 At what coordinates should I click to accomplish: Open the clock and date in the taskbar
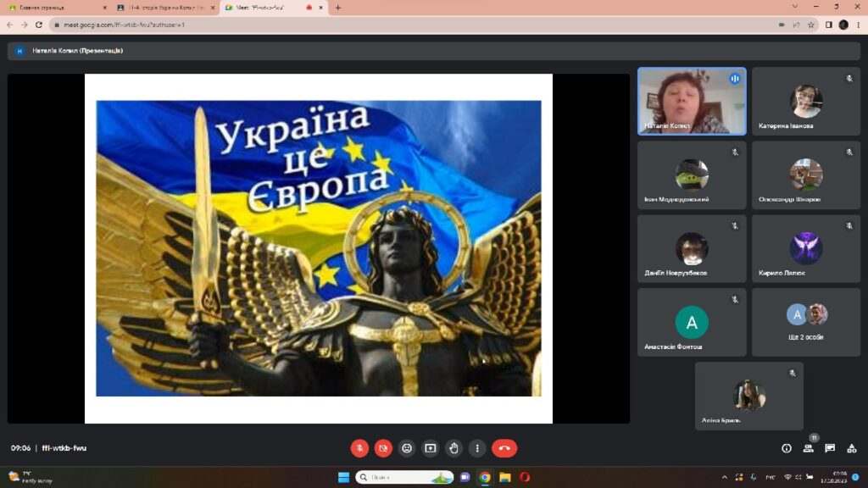click(x=834, y=477)
